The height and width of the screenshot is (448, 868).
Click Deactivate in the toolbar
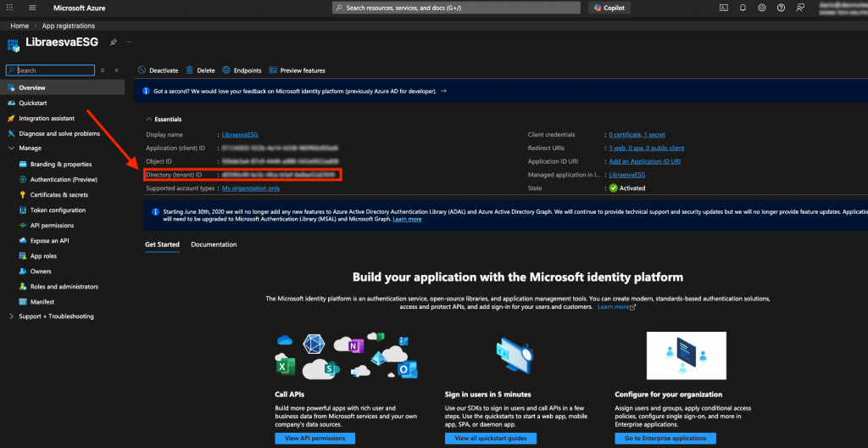coord(159,70)
